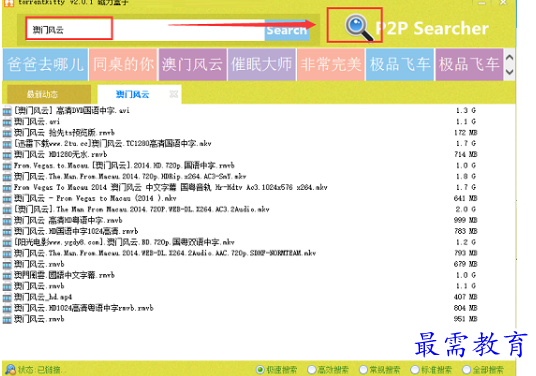This screenshot has height=376, width=536.
Task: Click the 783 MB size value
Action: (x=466, y=231)
